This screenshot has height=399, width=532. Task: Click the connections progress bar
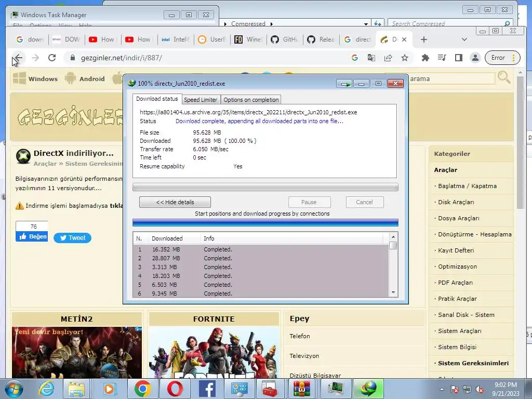click(265, 222)
